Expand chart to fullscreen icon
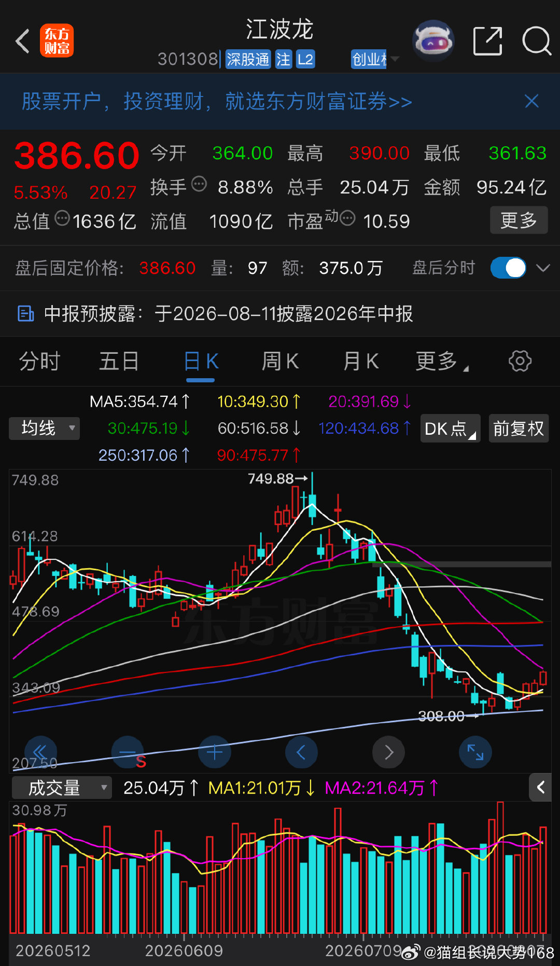The image size is (560, 966). pyautogui.click(x=475, y=752)
